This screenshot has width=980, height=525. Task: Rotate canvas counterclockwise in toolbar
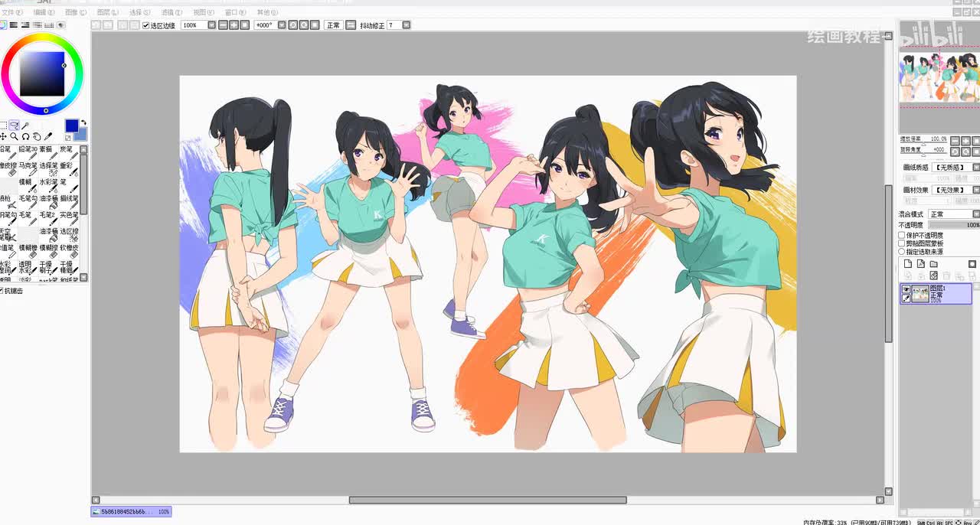(x=292, y=25)
